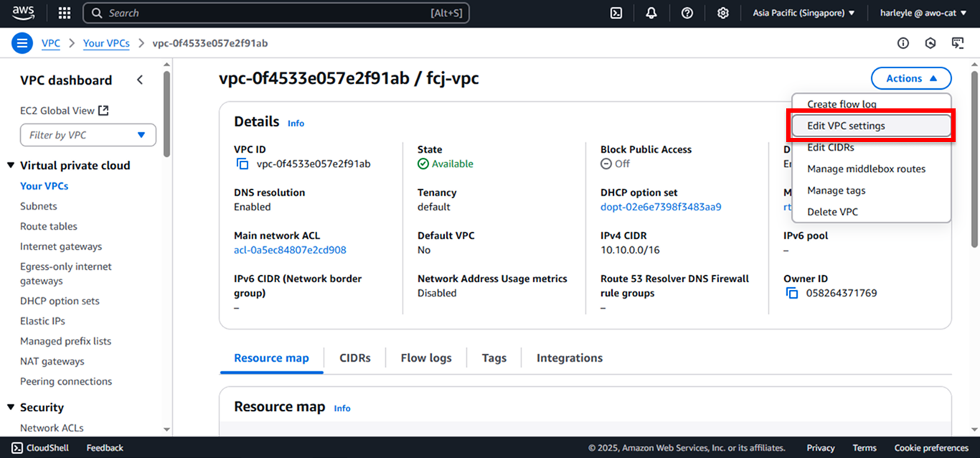Screen dimensions: 980x458
Task: Click the Info link beside Details
Action: (296, 123)
